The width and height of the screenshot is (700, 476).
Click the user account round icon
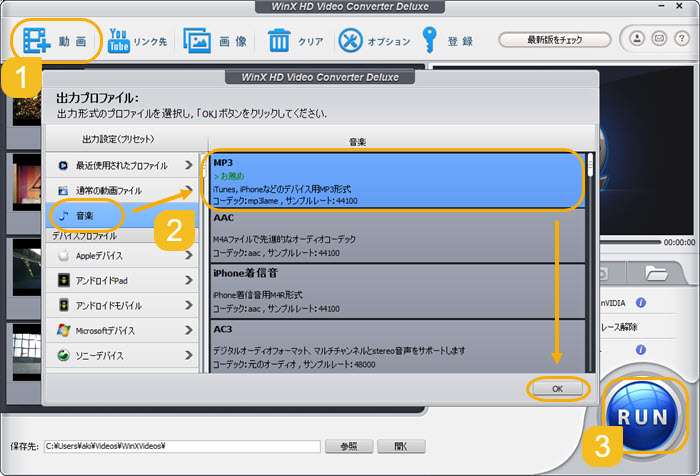637,39
